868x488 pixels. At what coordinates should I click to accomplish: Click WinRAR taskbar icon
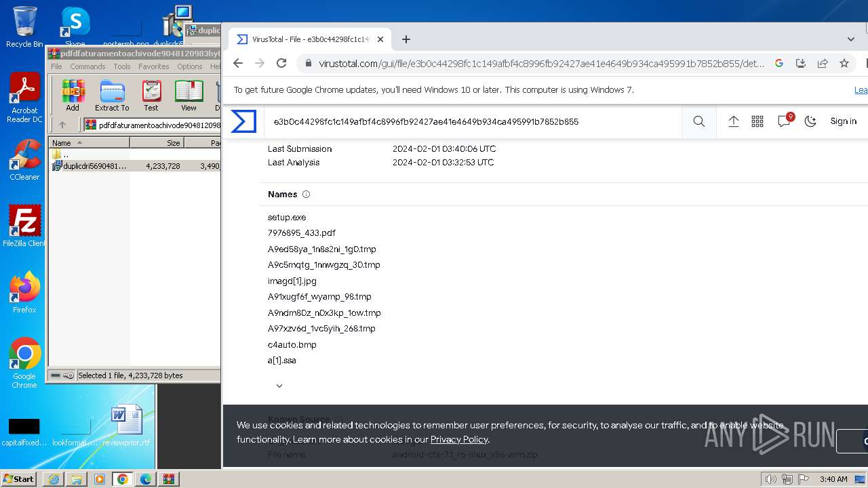click(x=169, y=479)
